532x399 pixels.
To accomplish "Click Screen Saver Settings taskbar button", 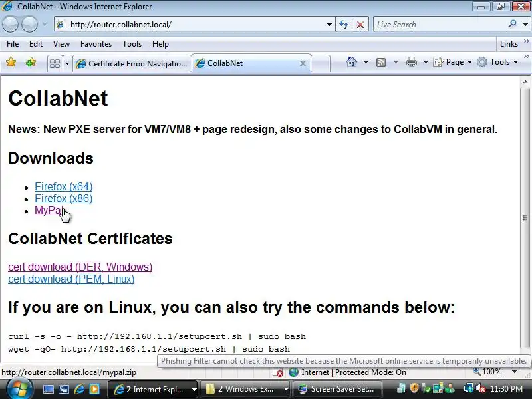I will click(x=337, y=389).
